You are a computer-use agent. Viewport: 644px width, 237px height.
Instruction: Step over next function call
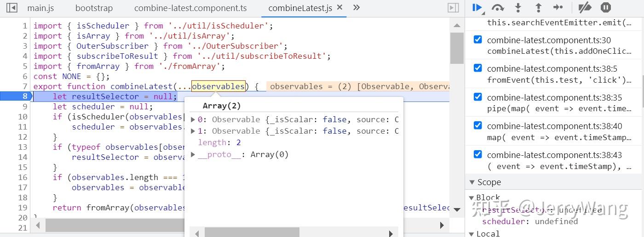click(498, 7)
